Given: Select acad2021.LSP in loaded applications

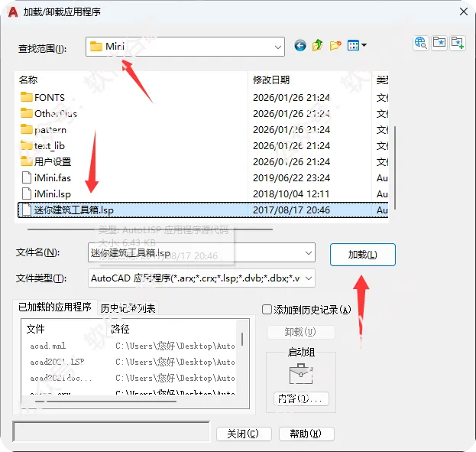Looking at the screenshot, I should pos(57,362).
